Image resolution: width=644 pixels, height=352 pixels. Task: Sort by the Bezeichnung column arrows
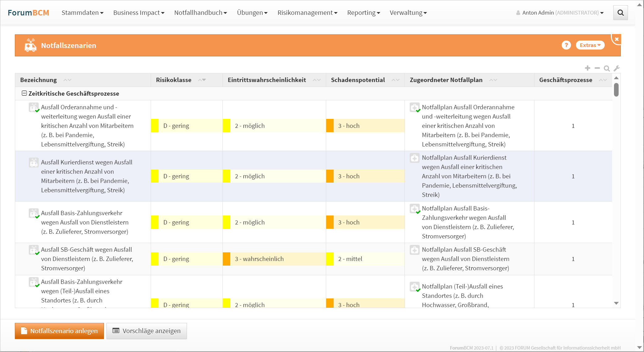coord(67,80)
